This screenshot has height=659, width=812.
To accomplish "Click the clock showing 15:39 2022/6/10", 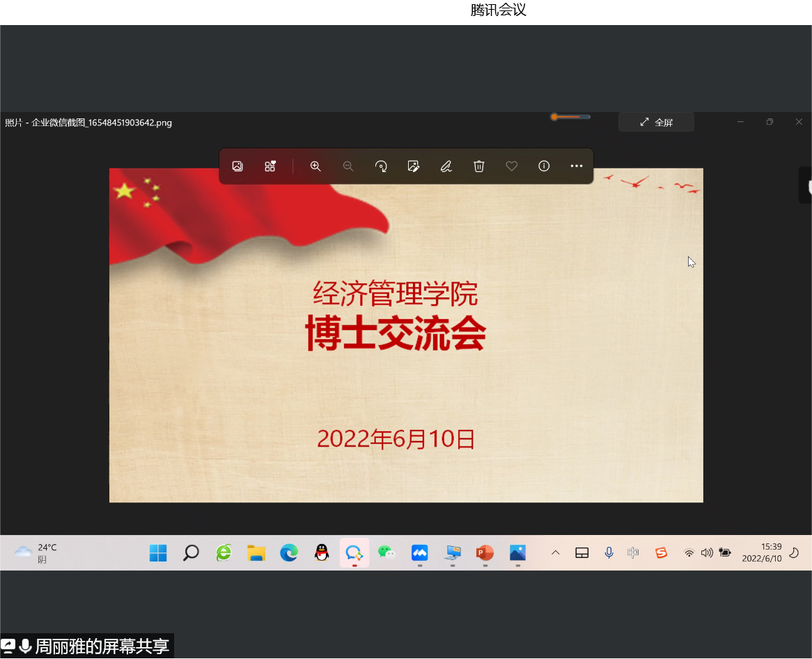I will point(761,553).
